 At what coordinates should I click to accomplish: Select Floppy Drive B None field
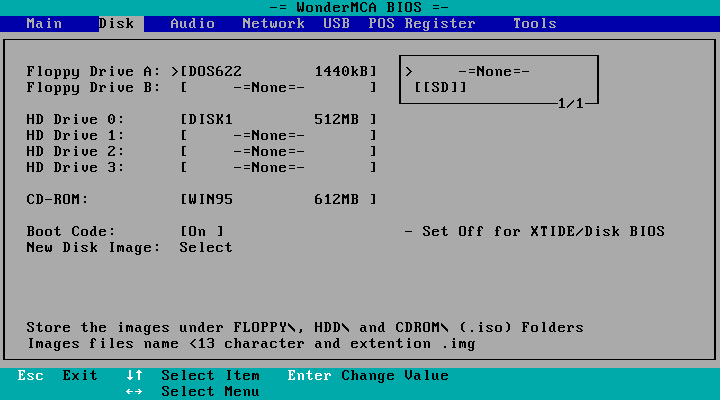(278, 87)
